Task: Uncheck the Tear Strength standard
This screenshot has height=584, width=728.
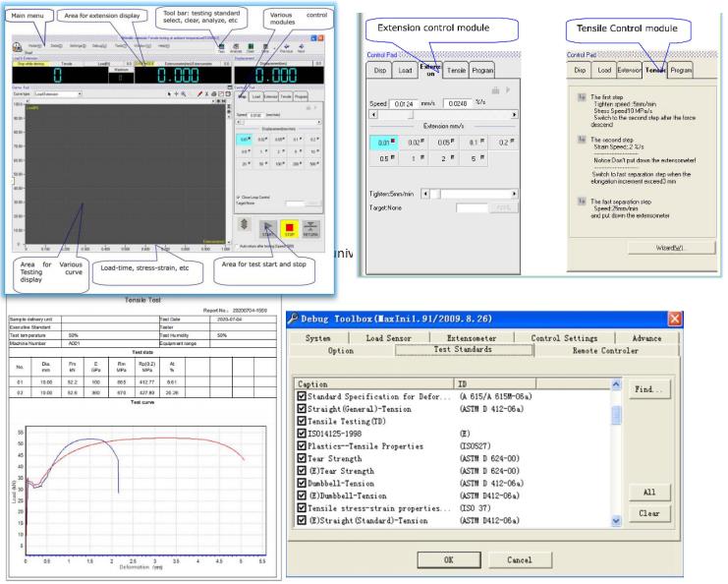Action: (x=304, y=456)
